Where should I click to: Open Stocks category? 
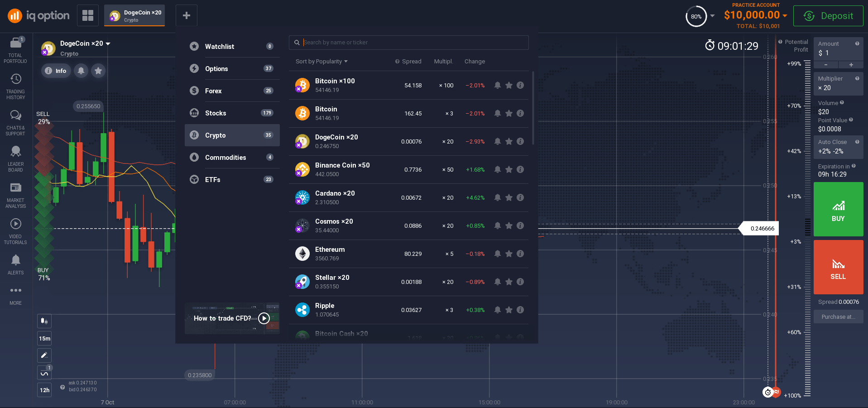pyautogui.click(x=232, y=113)
